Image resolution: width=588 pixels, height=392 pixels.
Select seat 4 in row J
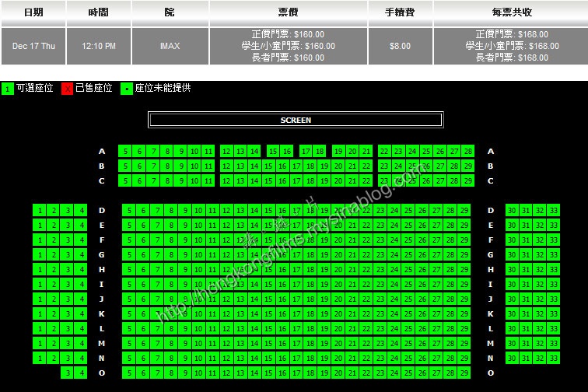(81, 299)
